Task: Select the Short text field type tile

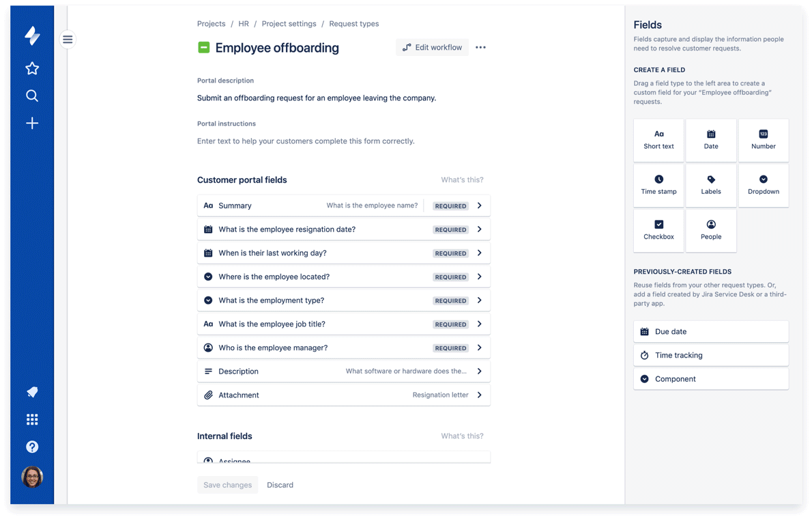Action: point(658,139)
